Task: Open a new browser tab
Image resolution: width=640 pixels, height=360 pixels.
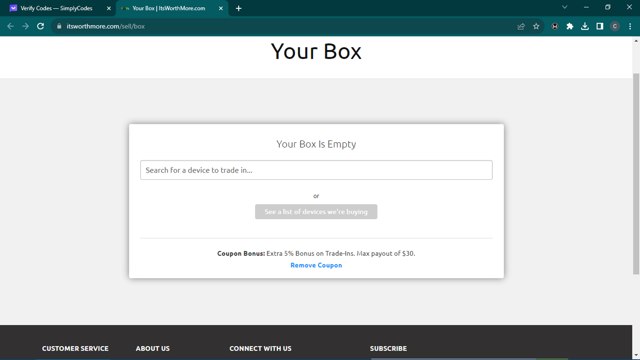Action: [x=238, y=8]
